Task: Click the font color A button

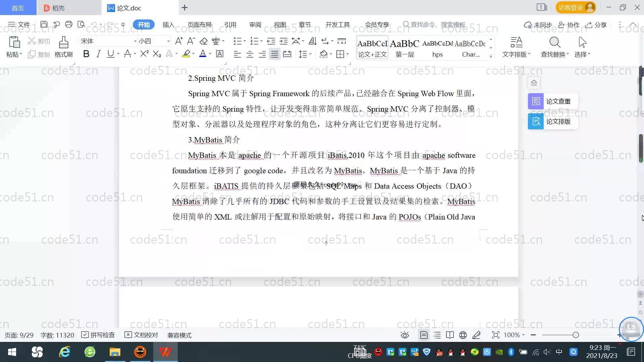Action: tap(203, 54)
